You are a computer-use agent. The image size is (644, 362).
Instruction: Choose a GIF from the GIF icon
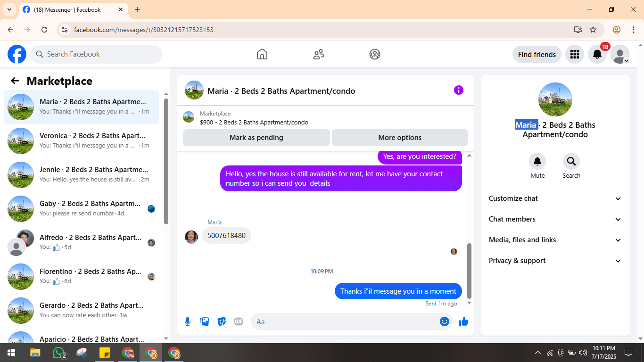click(x=239, y=321)
